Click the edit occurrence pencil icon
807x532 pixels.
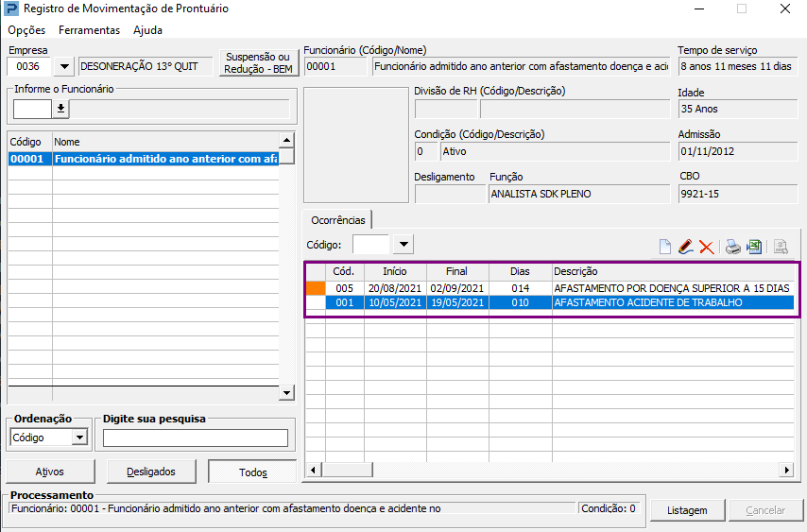pyautogui.click(x=685, y=247)
